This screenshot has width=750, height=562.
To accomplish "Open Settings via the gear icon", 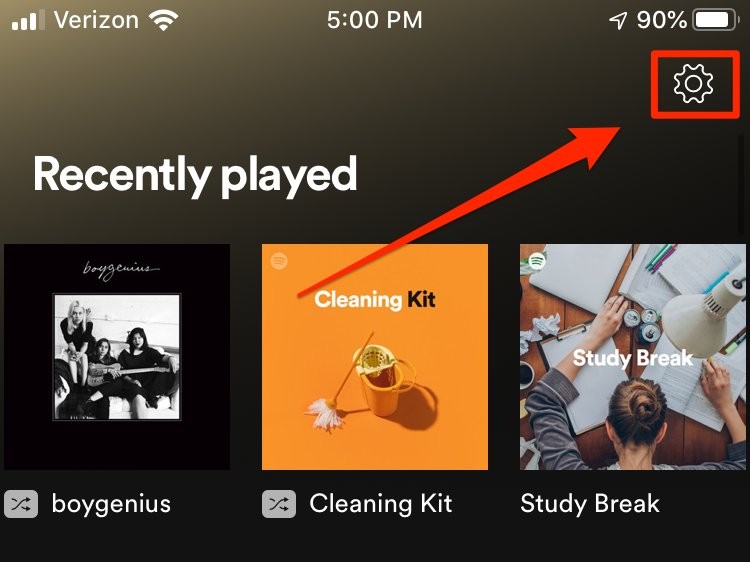I will click(693, 84).
